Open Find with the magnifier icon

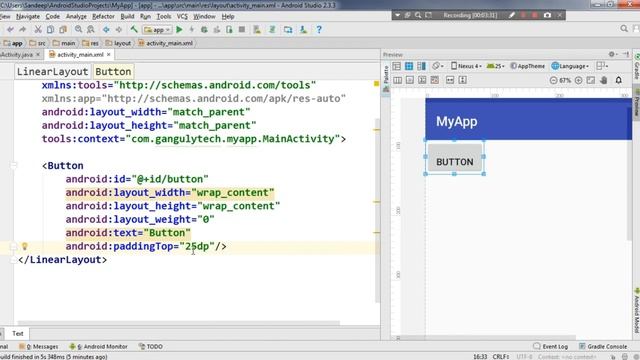coord(78,29)
